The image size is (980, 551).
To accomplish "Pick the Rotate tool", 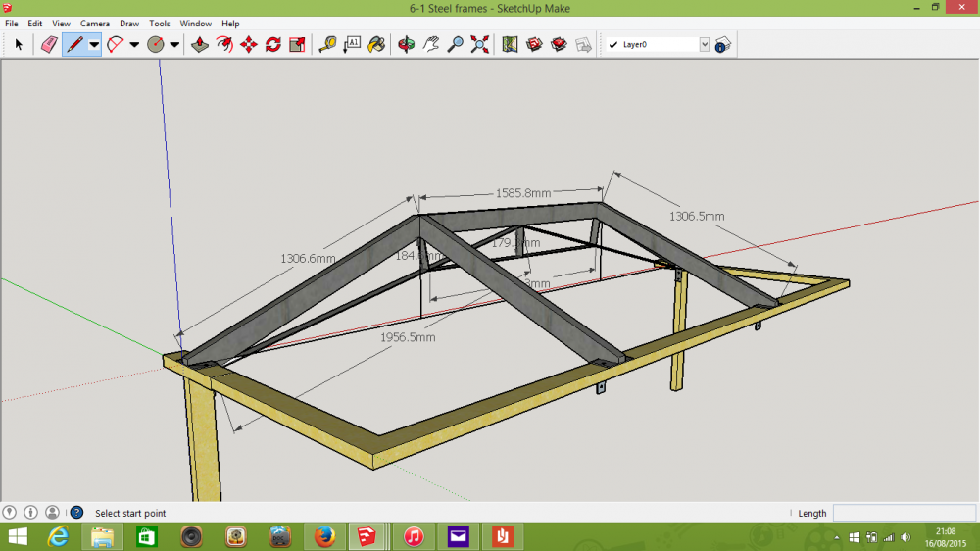I will [x=273, y=44].
